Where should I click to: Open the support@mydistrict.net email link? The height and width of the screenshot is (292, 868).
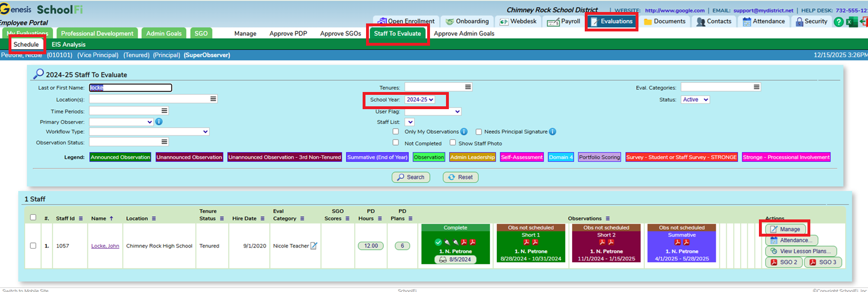pyautogui.click(x=763, y=10)
